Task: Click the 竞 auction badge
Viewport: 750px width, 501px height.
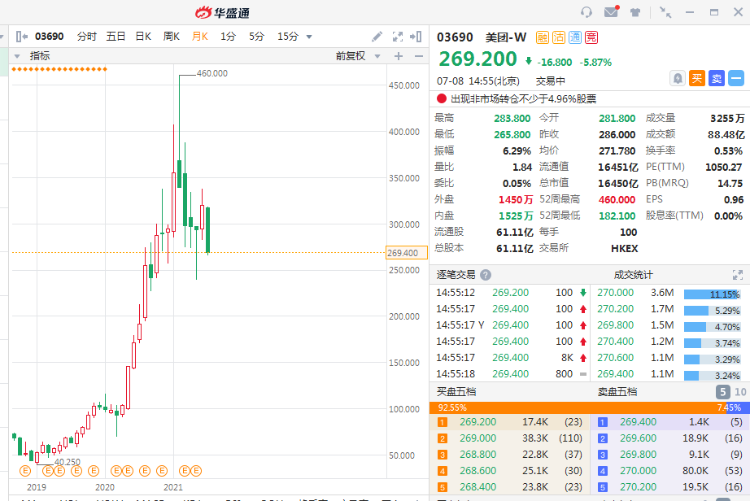Action: (x=592, y=37)
